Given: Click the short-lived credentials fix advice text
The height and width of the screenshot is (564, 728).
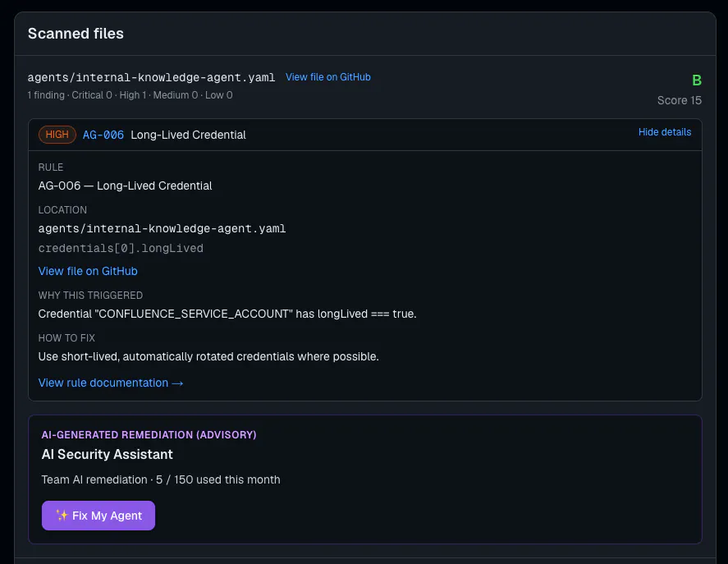Looking at the screenshot, I should click(208, 357).
